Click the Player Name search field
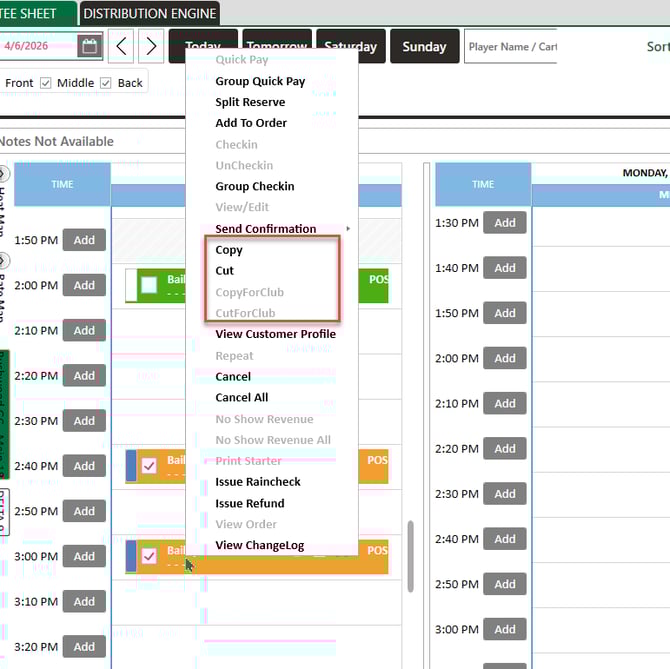Viewport: 670px width, 669px height. pyautogui.click(x=510, y=47)
